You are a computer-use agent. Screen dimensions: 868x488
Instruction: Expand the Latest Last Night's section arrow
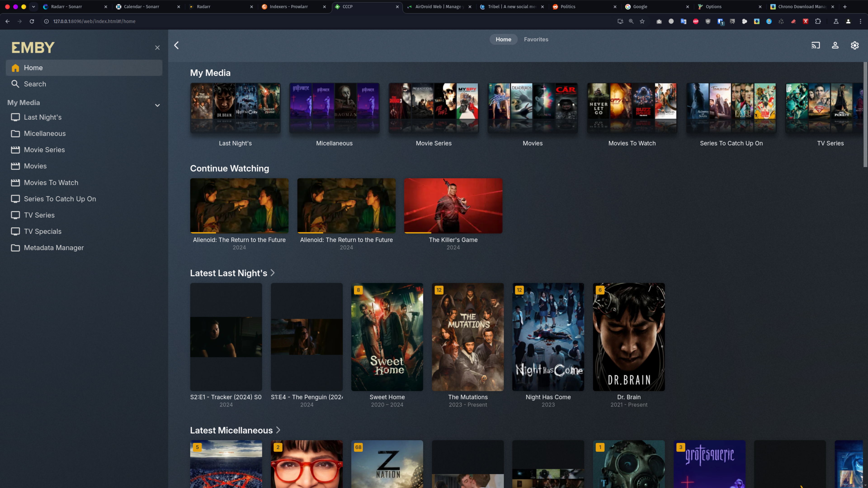[x=273, y=273]
